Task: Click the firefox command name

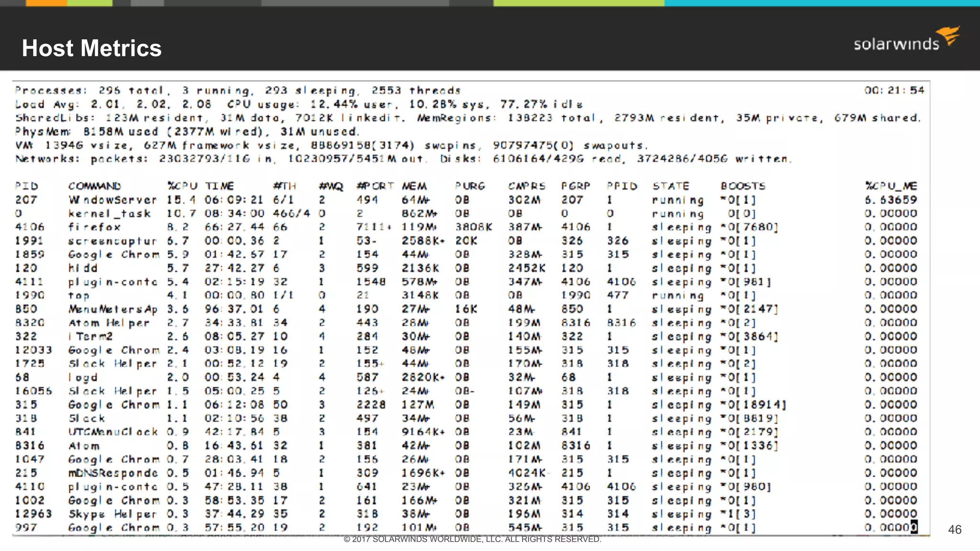Action: tap(94, 227)
